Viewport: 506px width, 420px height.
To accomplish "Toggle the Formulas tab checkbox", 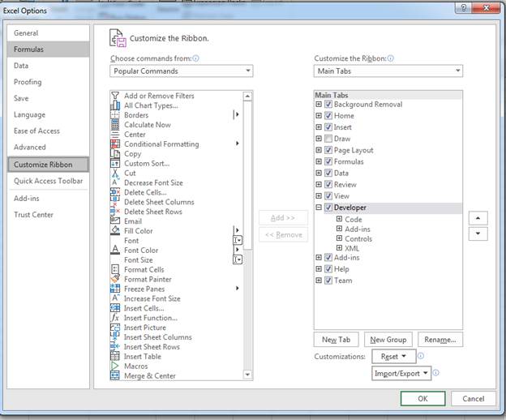I will tap(328, 161).
